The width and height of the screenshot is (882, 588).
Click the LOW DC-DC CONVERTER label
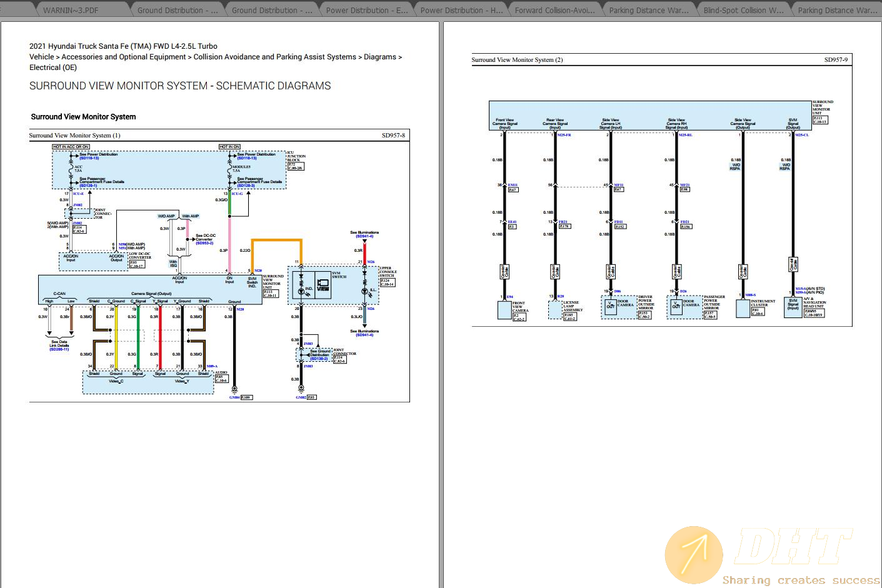140,256
